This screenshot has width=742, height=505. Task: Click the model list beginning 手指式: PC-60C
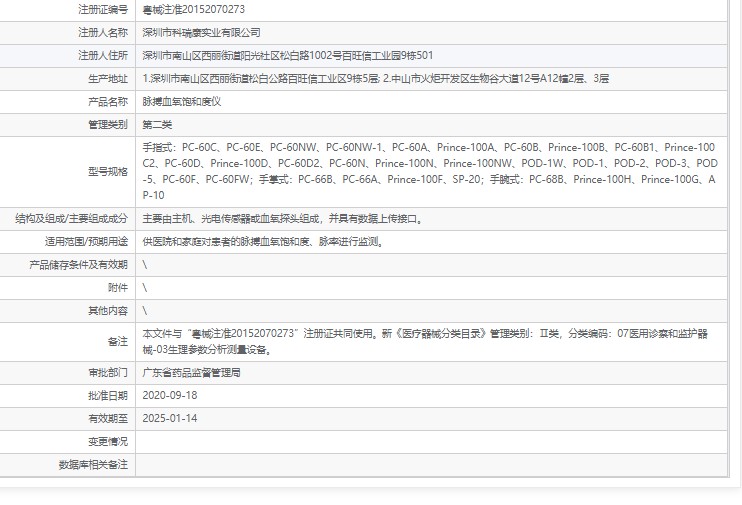430,171
